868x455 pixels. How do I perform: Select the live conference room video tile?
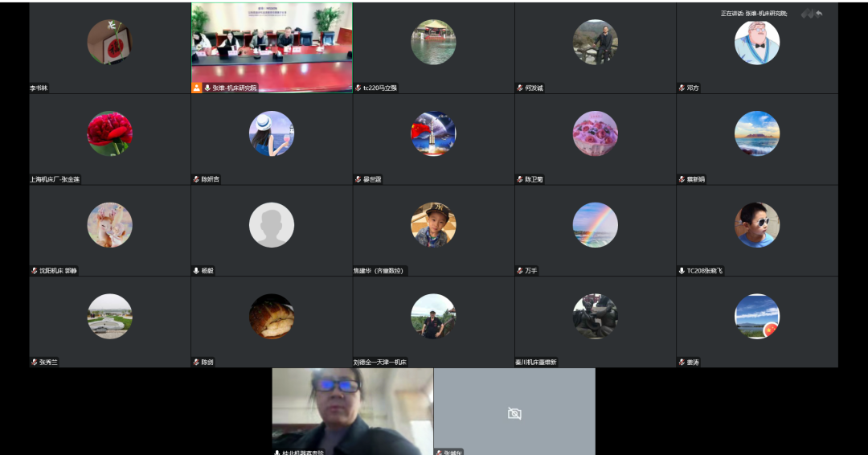pos(272,47)
